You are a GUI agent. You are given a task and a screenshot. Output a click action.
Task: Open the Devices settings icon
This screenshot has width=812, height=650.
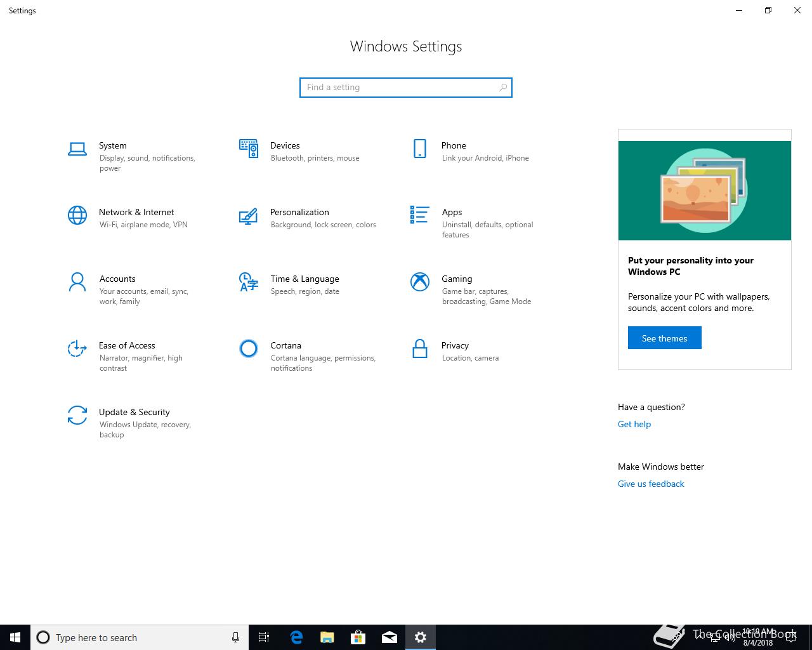pos(249,149)
